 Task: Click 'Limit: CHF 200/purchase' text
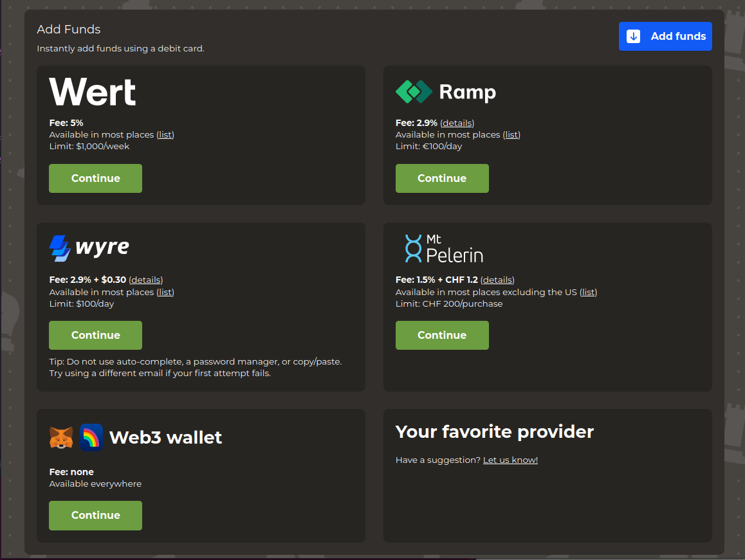pos(449,304)
